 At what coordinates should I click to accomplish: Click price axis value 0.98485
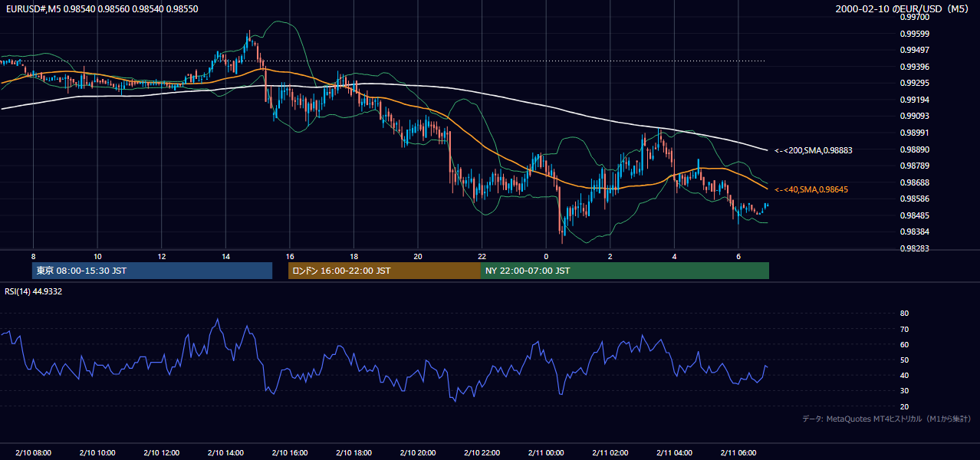914,215
